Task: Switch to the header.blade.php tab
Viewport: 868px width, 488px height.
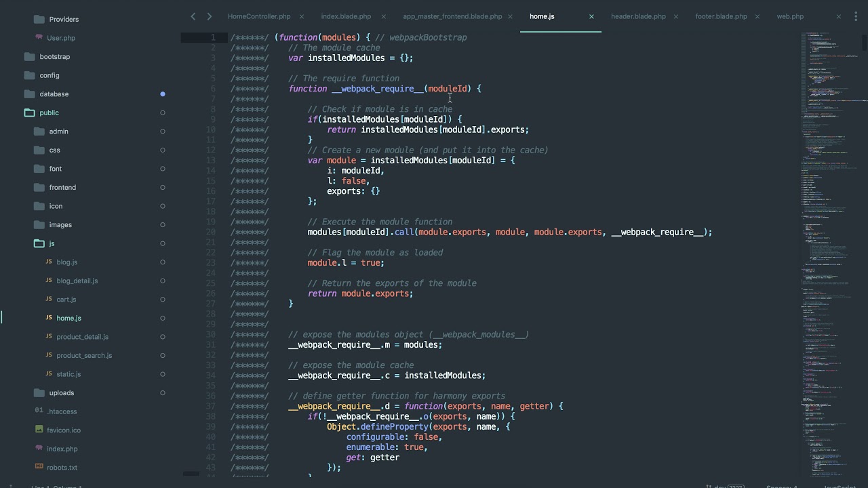Action: pyautogui.click(x=638, y=16)
